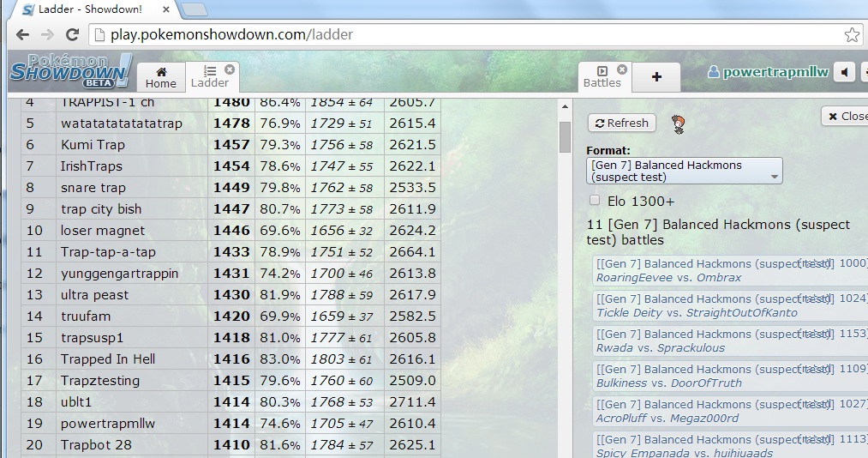Watch Bulkiness vs. DoorOfTruth battle
868x458 pixels.
point(731,376)
